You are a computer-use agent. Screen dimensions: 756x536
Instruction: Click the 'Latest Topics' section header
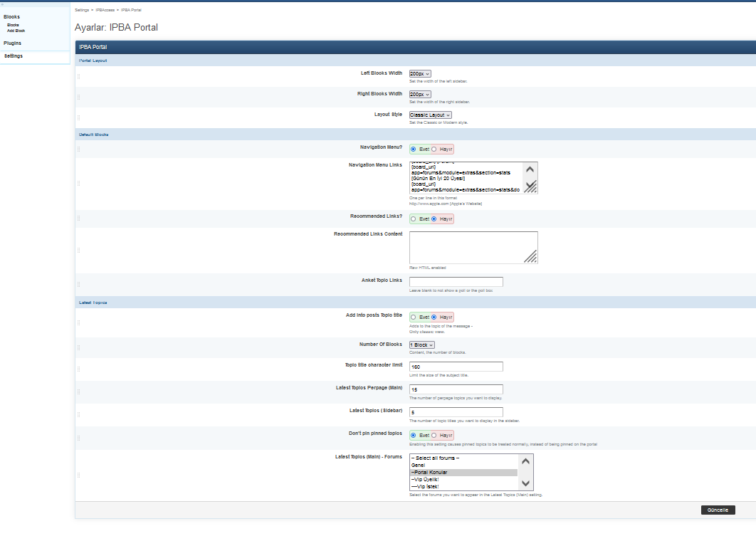pyautogui.click(x=93, y=303)
